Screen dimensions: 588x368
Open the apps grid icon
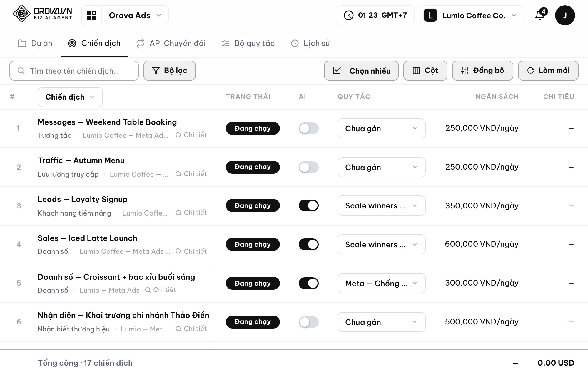pos(91,15)
